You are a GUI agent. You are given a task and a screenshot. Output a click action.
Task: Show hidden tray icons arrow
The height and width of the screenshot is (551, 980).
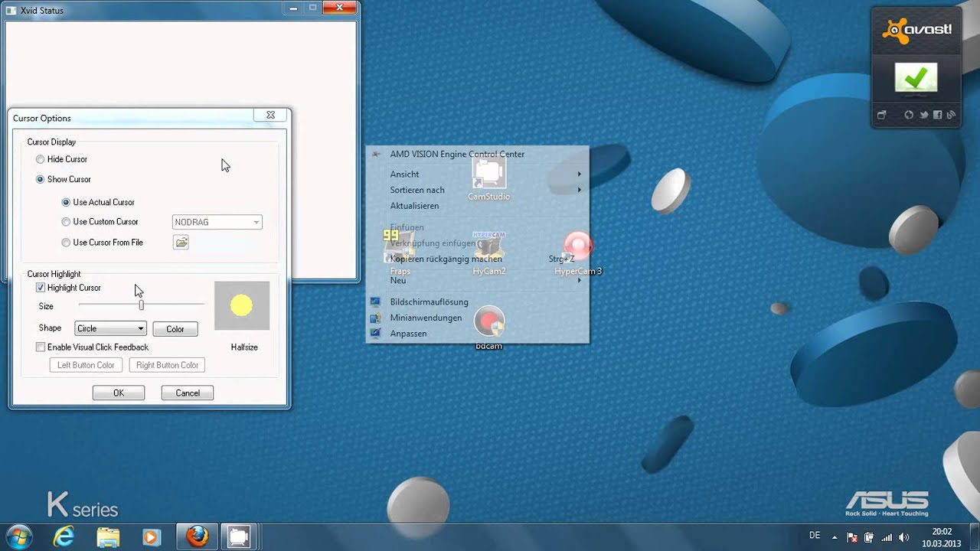(x=834, y=537)
